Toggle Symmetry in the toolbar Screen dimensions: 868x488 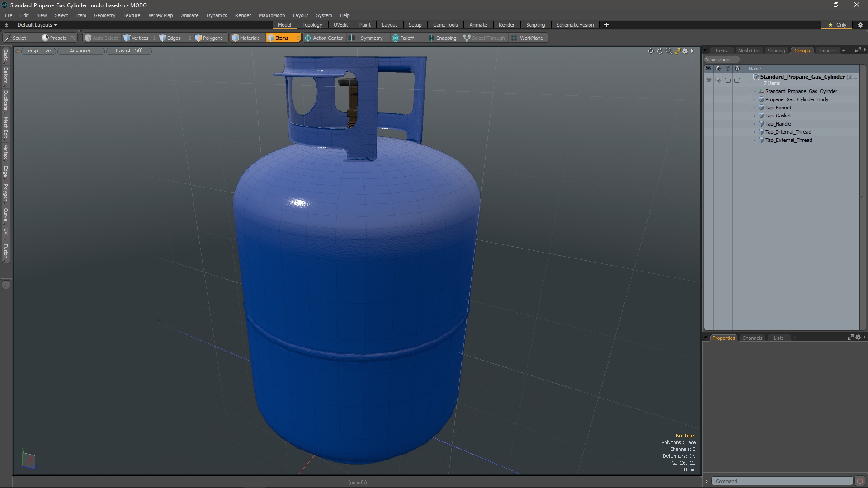tap(367, 38)
